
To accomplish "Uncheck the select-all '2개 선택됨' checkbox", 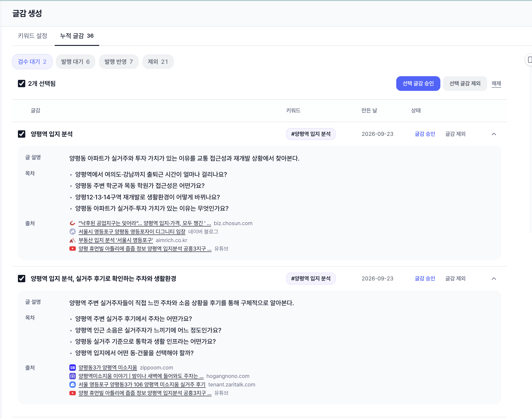I will [22, 84].
